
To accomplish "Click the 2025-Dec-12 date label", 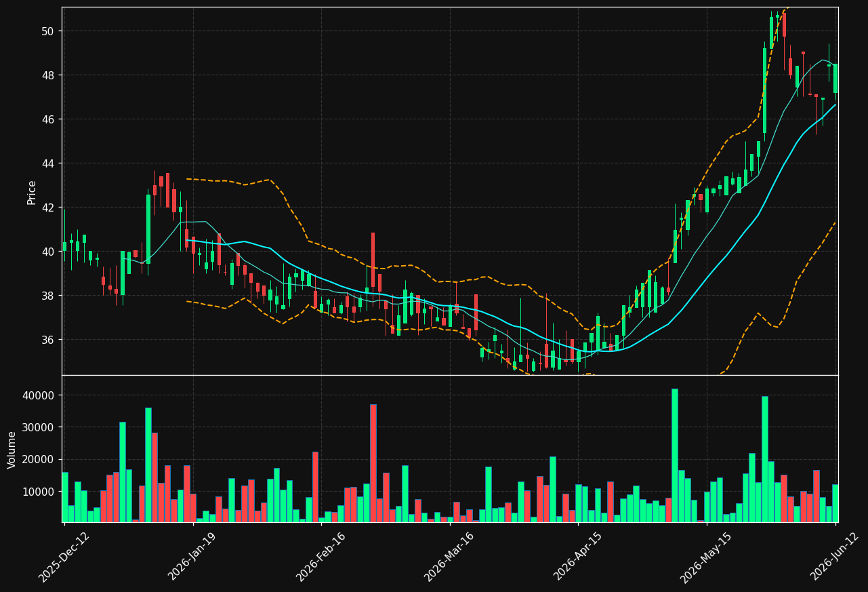I will (64, 556).
